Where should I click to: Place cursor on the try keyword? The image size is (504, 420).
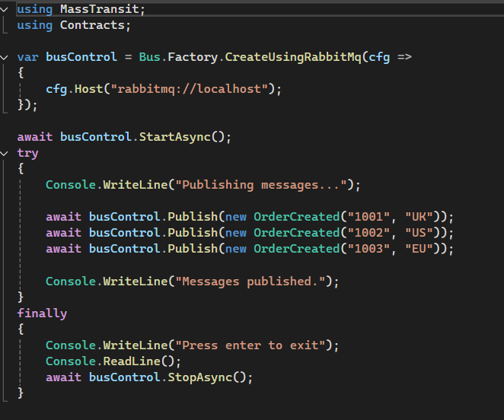(27, 153)
